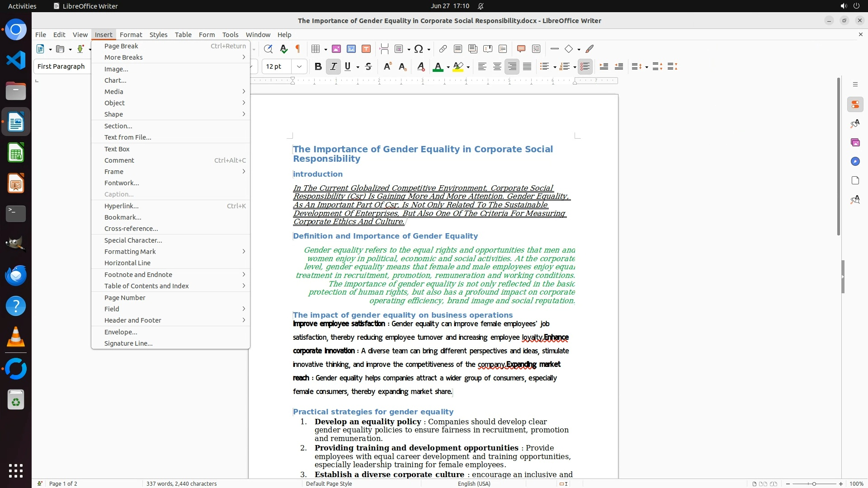Select Page Number from Insert menu
The width and height of the screenshot is (868, 488).
point(125,298)
